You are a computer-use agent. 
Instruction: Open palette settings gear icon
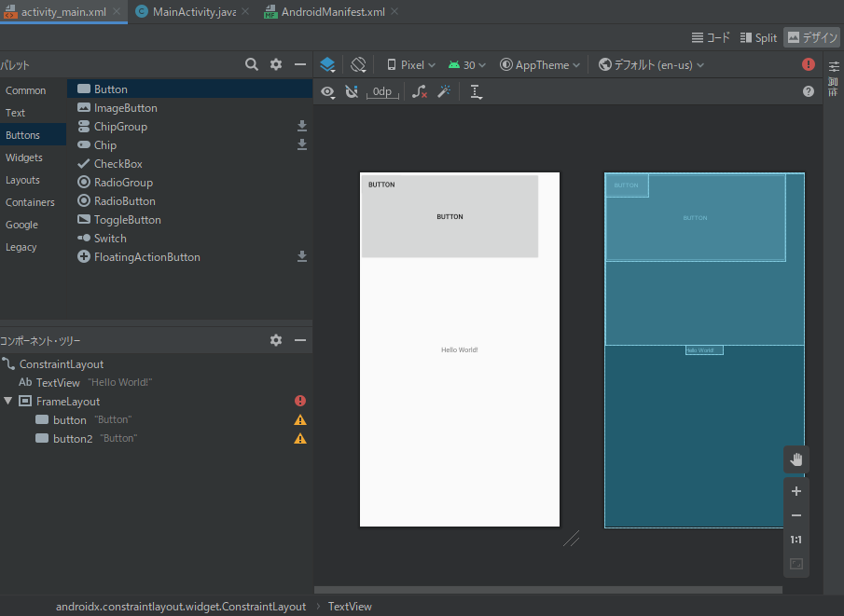[276, 64]
